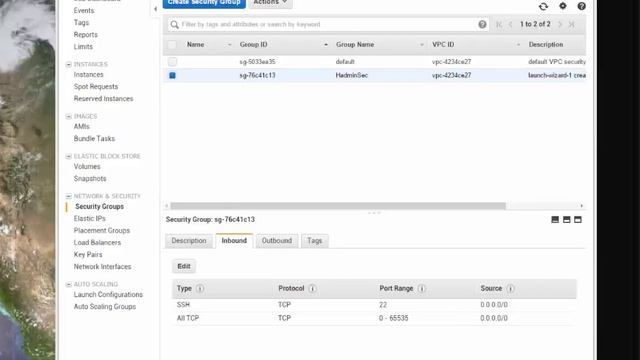Open Security Groups in sidebar
This screenshot has height=360, width=640.
tap(100, 207)
